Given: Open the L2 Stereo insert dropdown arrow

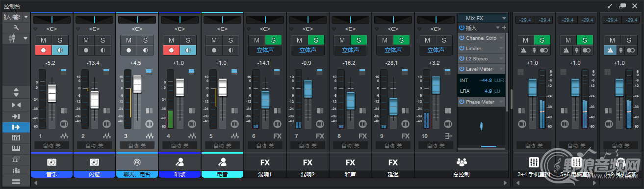Looking at the screenshot, I should (x=501, y=59).
